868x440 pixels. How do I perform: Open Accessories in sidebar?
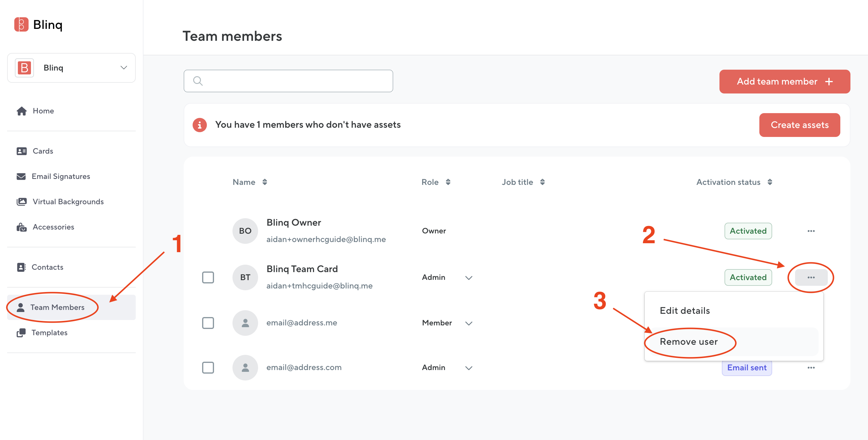pyautogui.click(x=71, y=227)
